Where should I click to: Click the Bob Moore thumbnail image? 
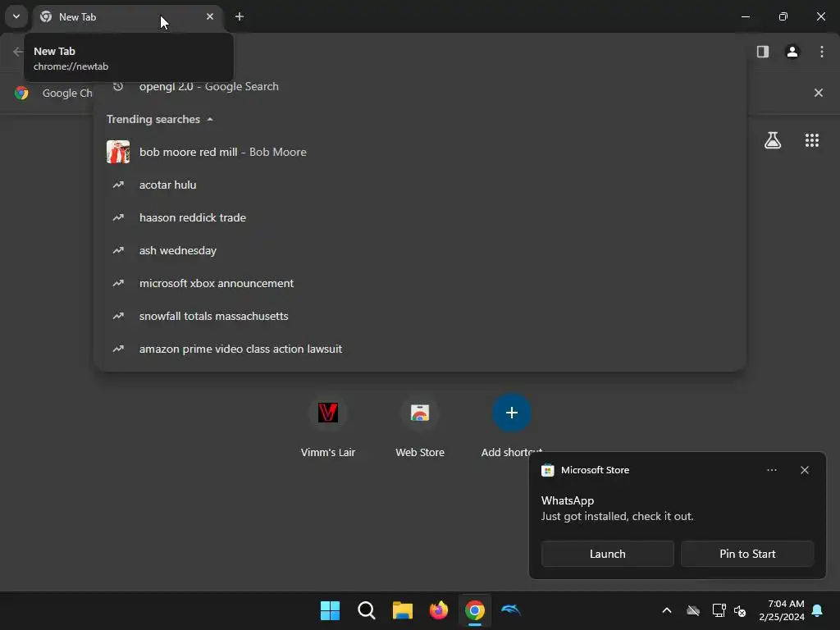coord(118,152)
